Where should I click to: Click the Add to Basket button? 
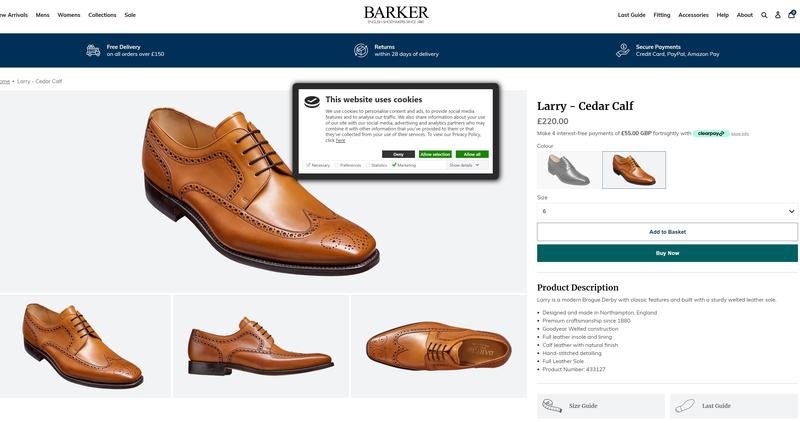[x=667, y=232]
